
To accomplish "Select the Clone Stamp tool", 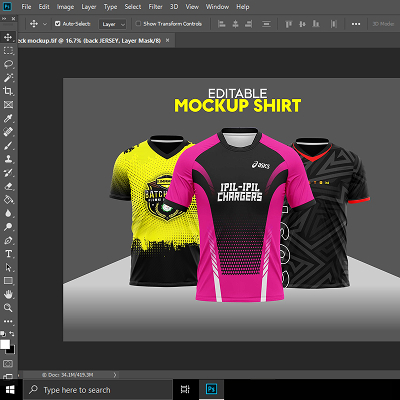I will point(8,159).
